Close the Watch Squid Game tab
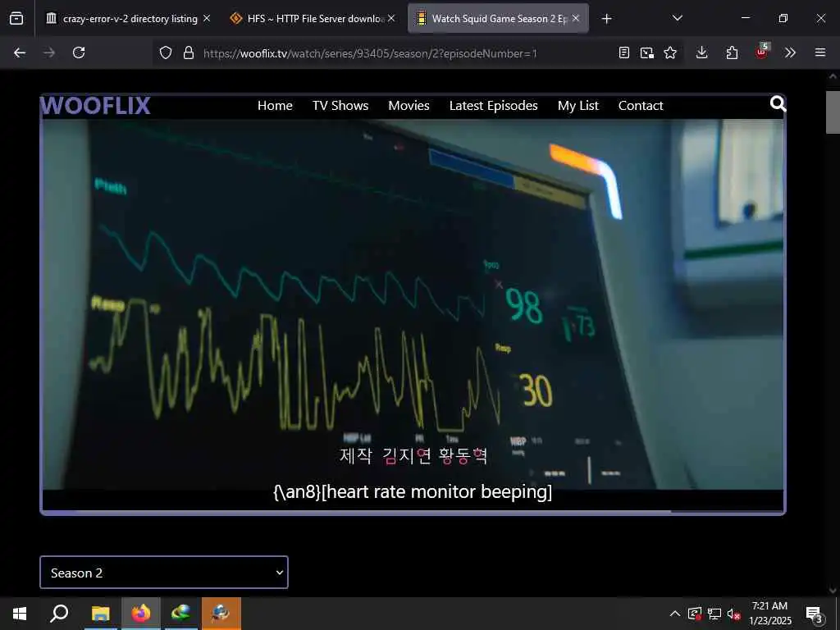 coord(576,18)
